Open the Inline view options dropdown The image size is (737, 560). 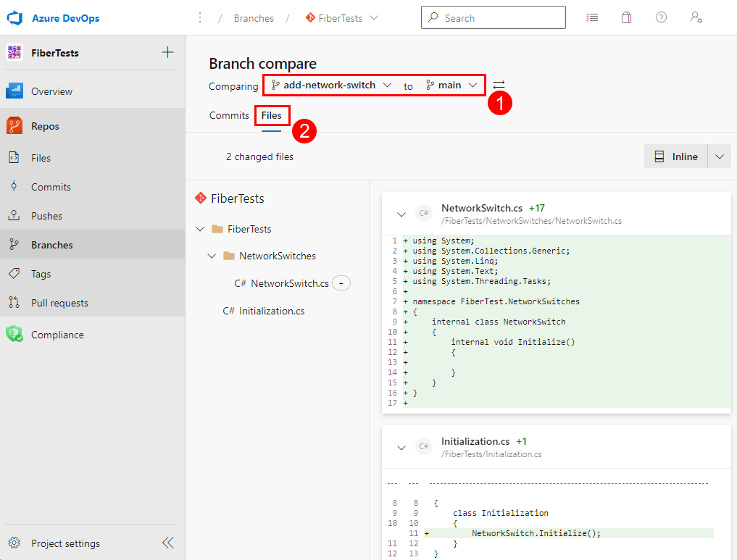pos(719,156)
